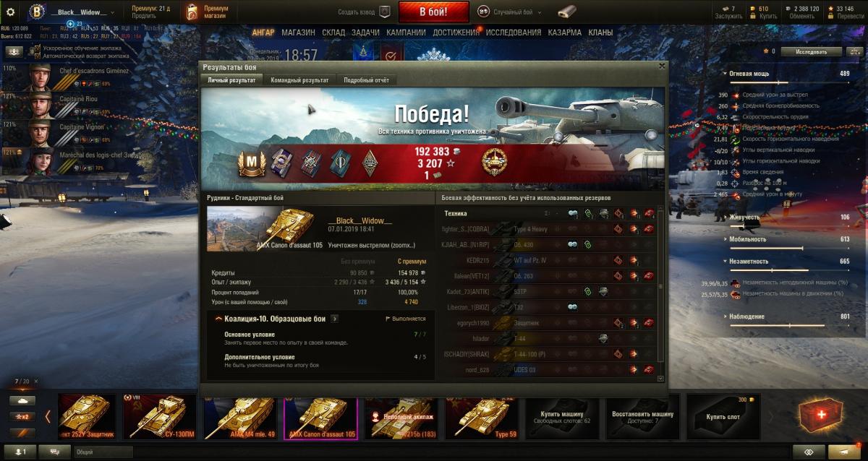The image size is (868, 461).
Task: Open the chat channels icon
Action: (x=55, y=452)
